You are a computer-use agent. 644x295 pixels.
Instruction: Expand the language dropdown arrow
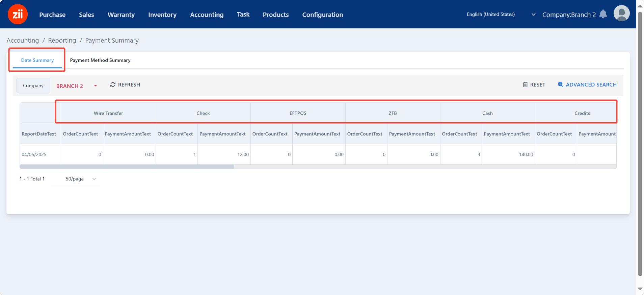pyautogui.click(x=533, y=15)
